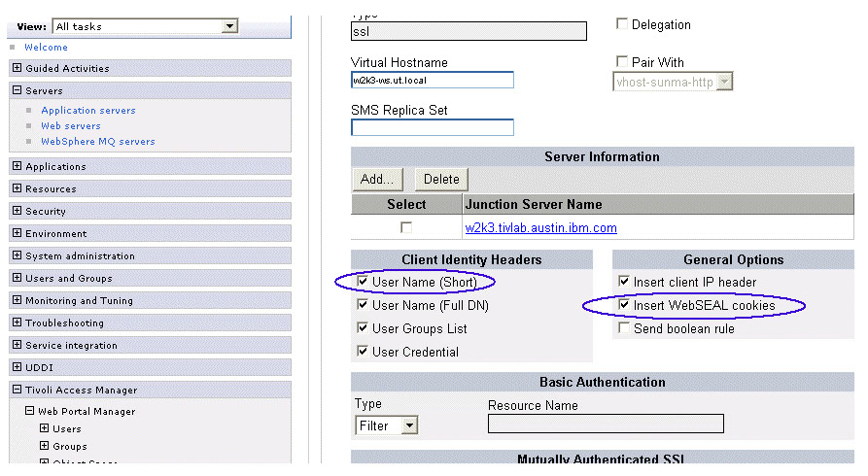Click the Basic Authentication heading

pyautogui.click(x=603, y=382)
